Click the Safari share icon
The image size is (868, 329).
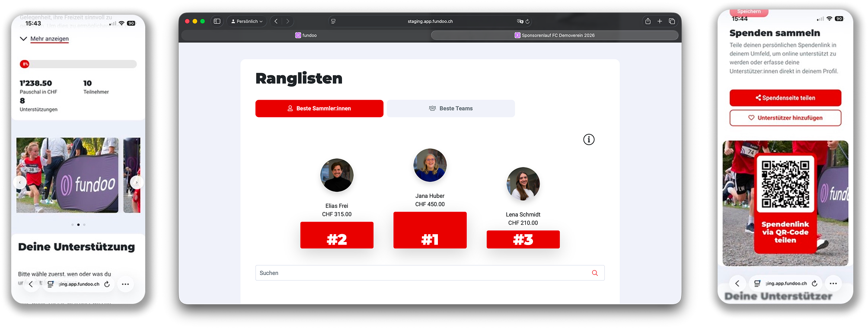(648, 21)
